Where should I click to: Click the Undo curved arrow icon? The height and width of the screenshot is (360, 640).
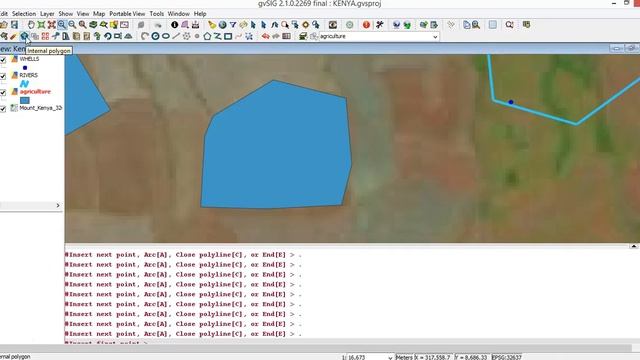(107, 36)
